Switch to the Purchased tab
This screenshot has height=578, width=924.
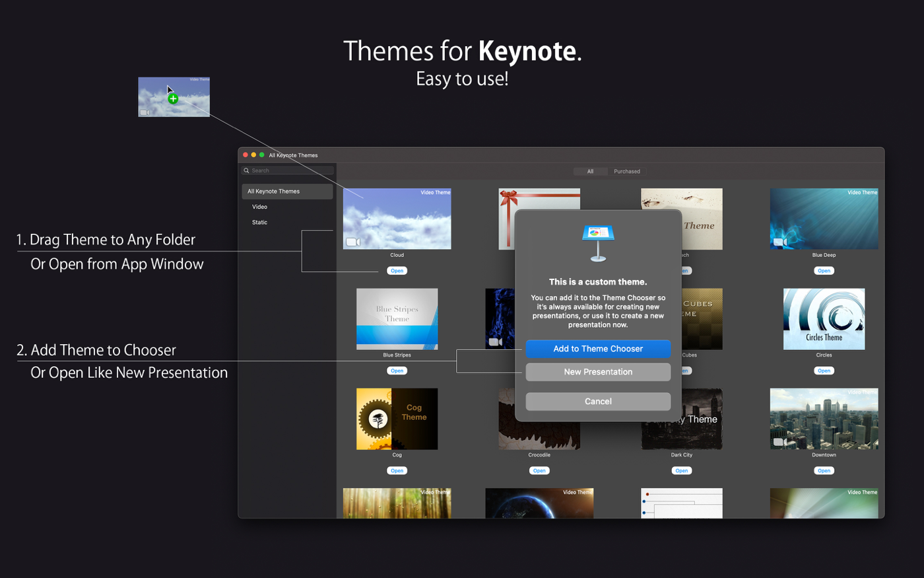[627, 171]
